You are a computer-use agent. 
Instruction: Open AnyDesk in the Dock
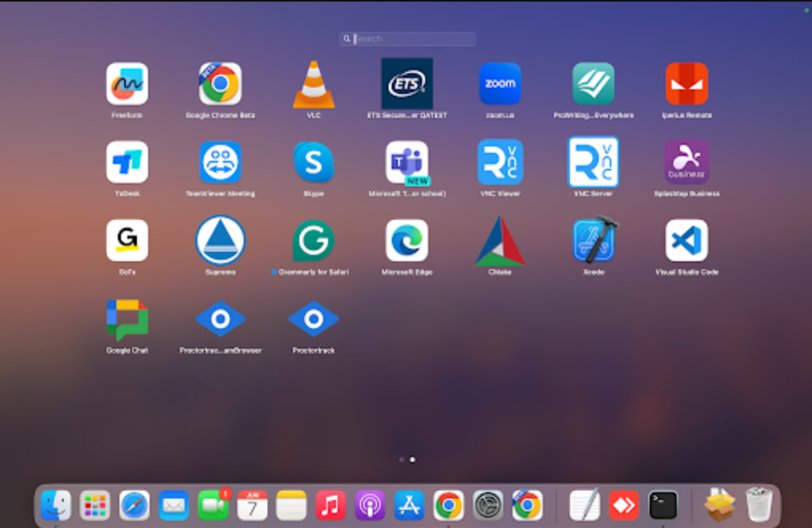[623, 505]
